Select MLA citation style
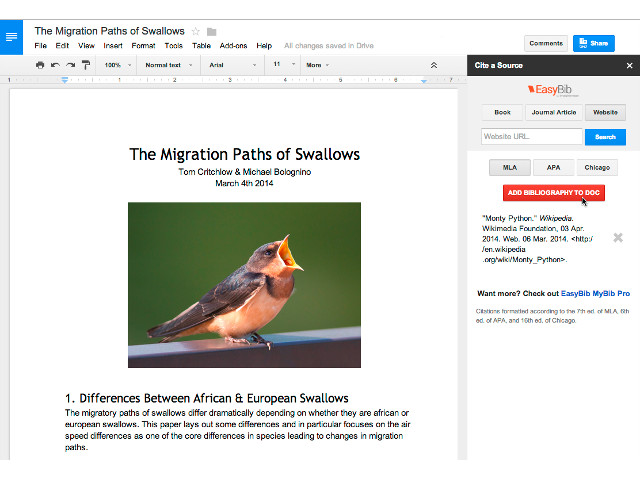Viewport: 640px width, 480px height. [x=509, y=168]
